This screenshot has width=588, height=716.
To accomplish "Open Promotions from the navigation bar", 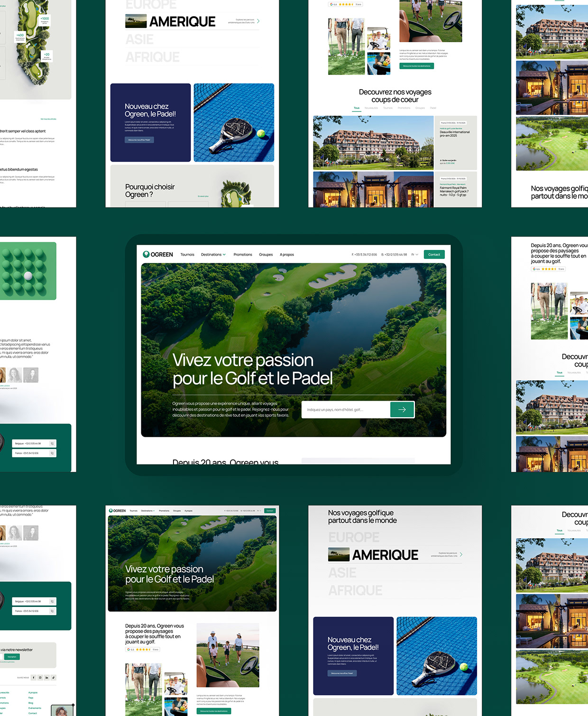I will click(242, 254).
